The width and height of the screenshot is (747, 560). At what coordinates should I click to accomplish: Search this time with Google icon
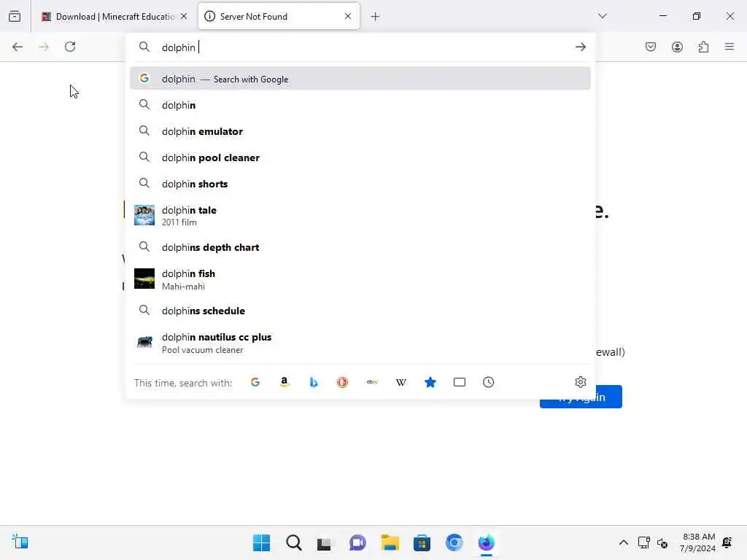pyautogui.click(x=255, y=382)
